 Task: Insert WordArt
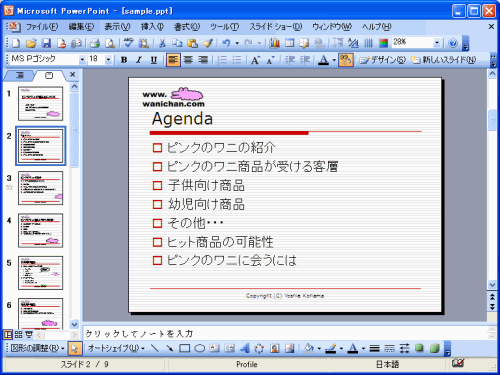click(244, 348)
